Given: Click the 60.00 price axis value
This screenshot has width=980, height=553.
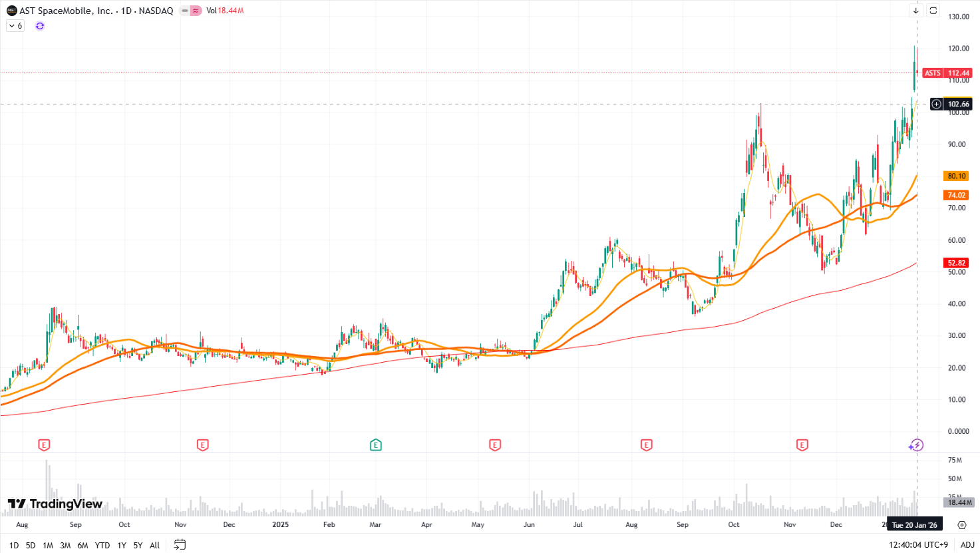Looking at the screenshot, I should tap(957, 240).
